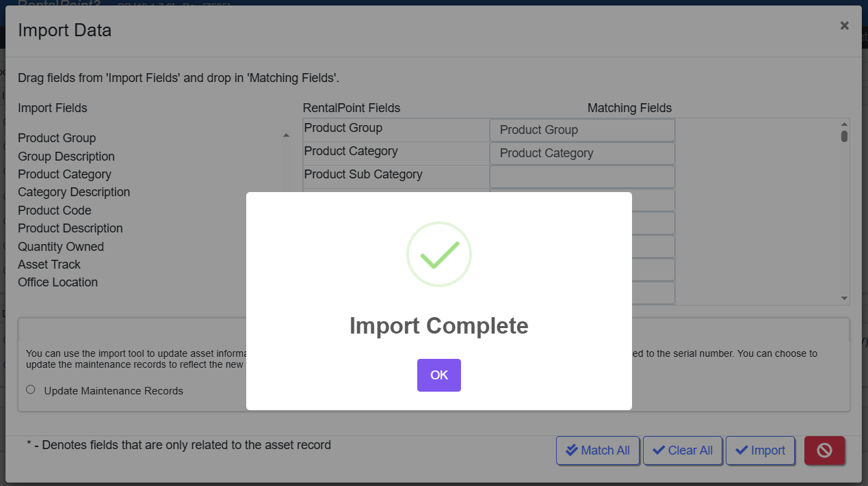The image size is (868, 486).
Task: Select Asset Track in Import Fields
Action: click(49, 265)
